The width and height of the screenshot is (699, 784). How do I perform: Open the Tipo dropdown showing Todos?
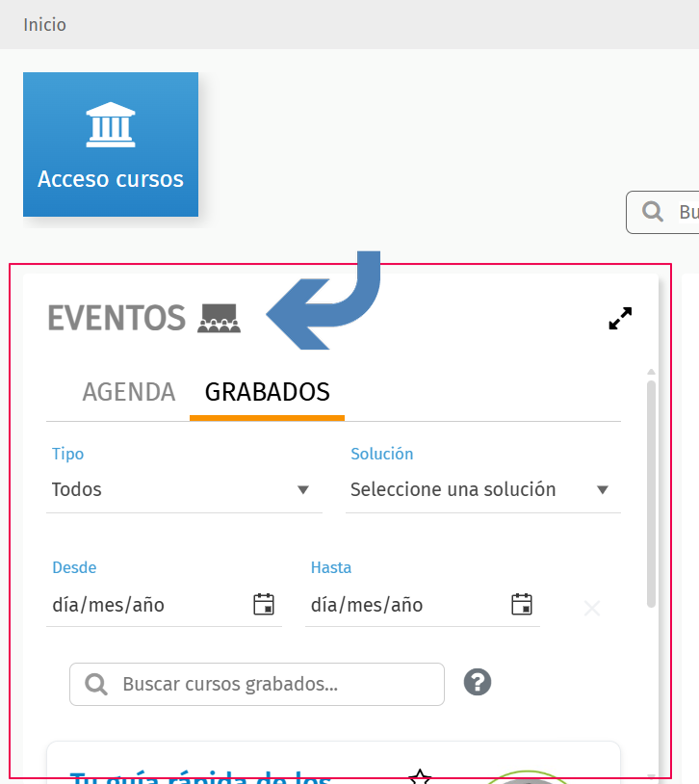click(x=184, y=489)
